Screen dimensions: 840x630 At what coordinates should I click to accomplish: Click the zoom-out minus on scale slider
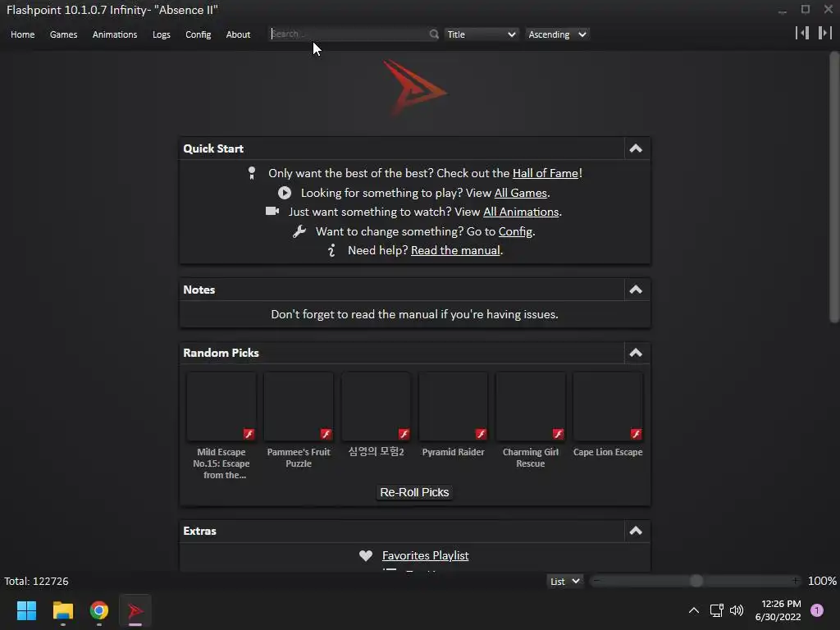click(596, 581)
